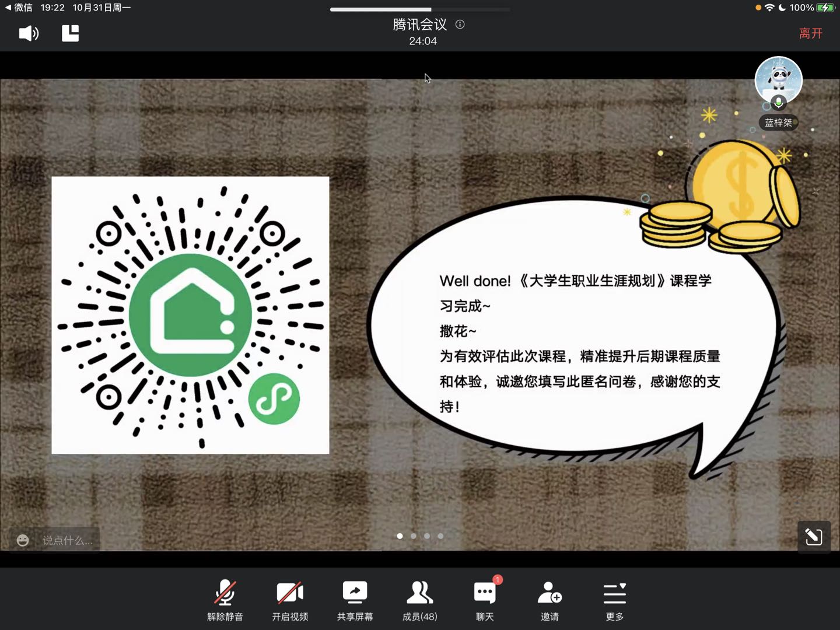Open the 聊天 chat panel

click(485, 600)
